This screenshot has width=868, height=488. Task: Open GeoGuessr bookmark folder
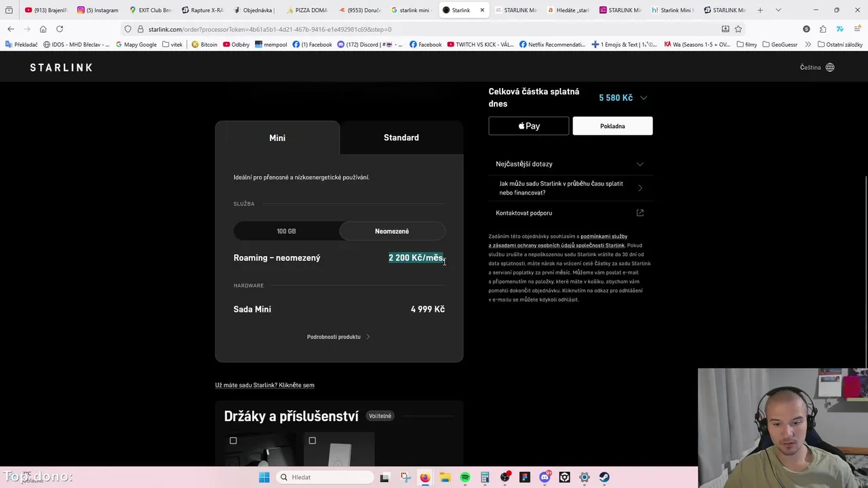coord(780,45)
